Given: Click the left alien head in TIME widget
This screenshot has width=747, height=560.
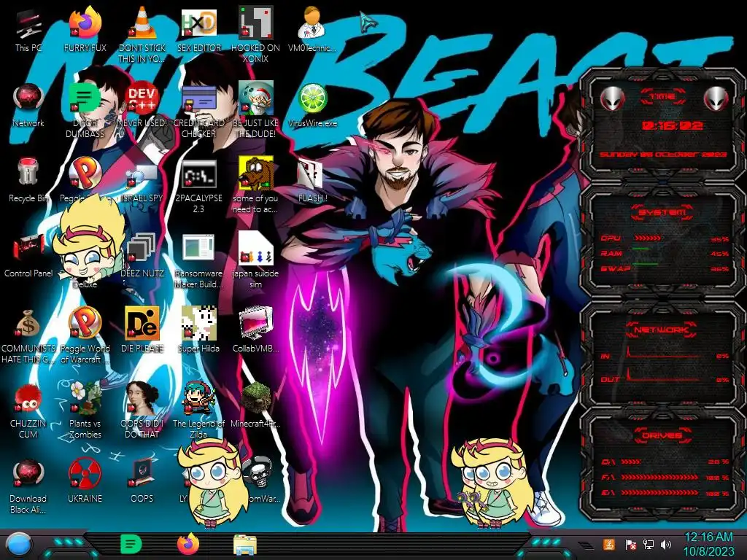Looking at the screenshot, I should pos(612,98).
